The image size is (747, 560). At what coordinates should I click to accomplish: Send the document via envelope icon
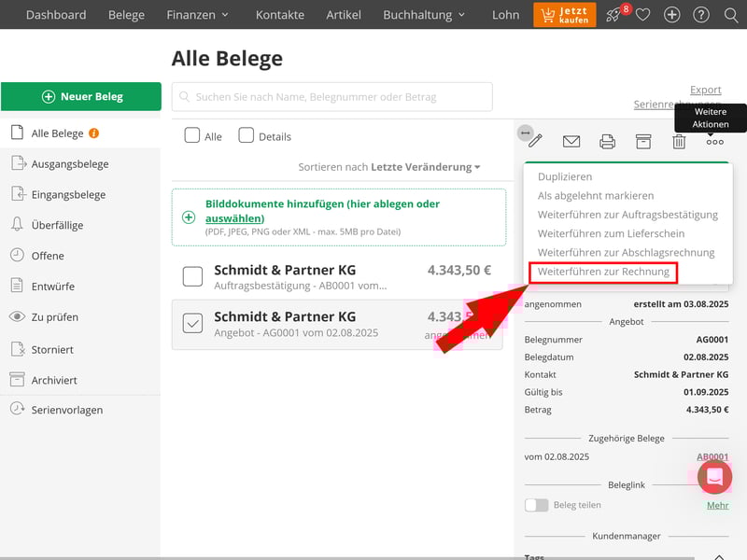(x=571, y=142)
